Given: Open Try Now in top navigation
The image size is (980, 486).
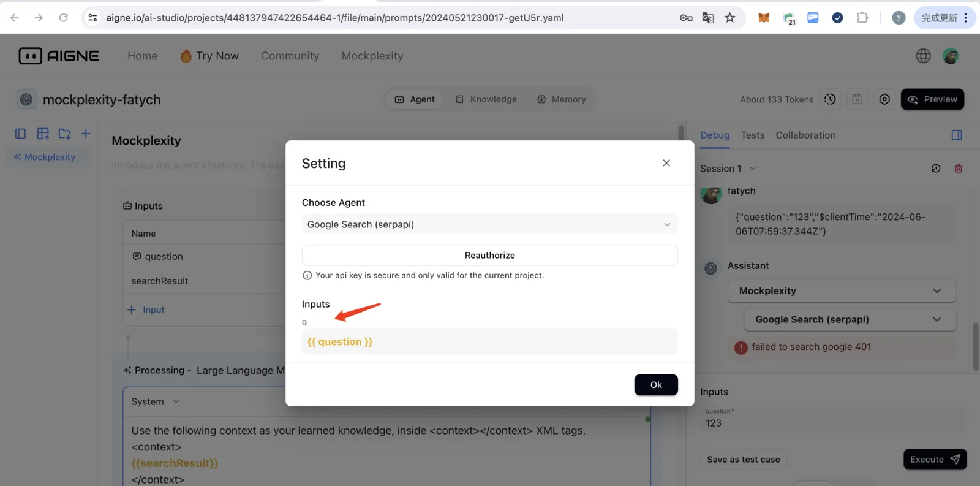Looking at the screenshot, I should click(209, 56).
